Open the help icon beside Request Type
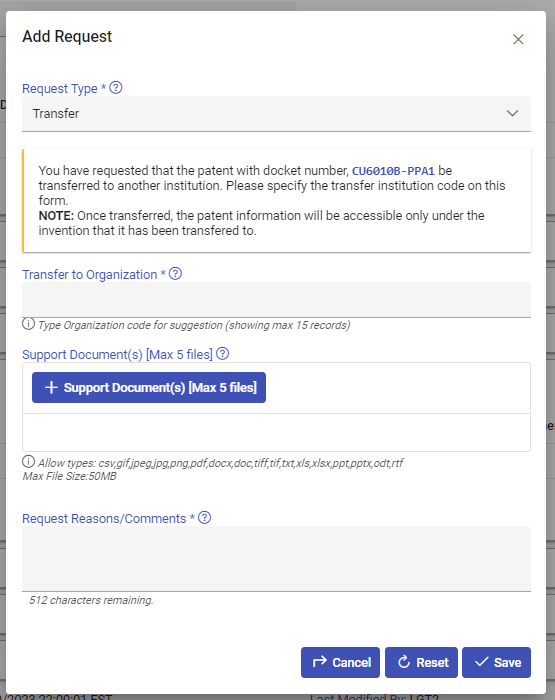Image resolution: width=555 pixels, height=700 pixels. (x=116, y=88)
